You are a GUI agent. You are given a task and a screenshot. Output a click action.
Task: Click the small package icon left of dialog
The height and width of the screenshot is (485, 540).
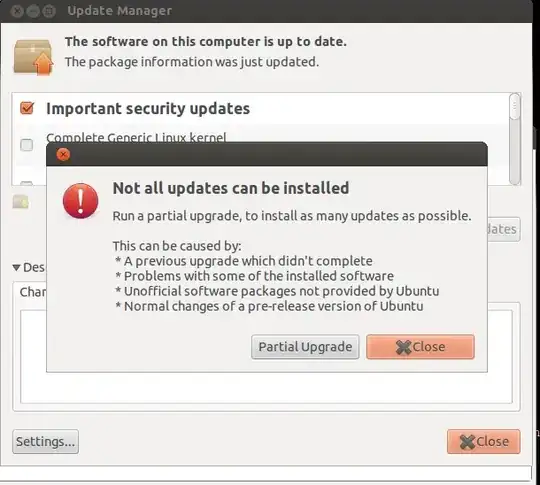(21, 202)
